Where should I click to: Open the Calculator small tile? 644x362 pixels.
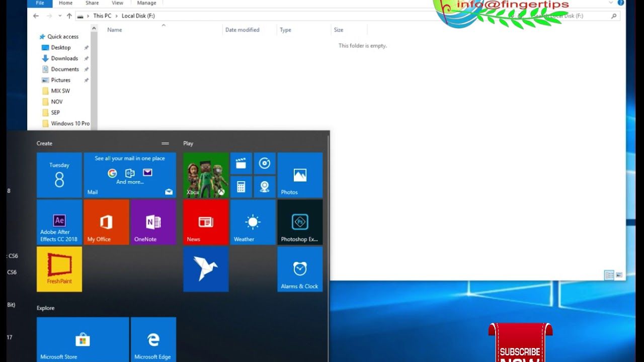coord(241,187)
